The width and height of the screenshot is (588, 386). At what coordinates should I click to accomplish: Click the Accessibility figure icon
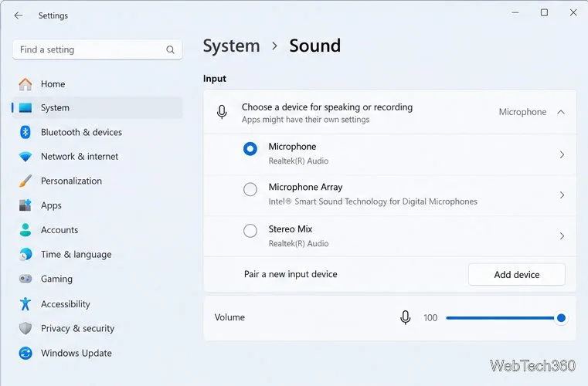coord(25,303)
